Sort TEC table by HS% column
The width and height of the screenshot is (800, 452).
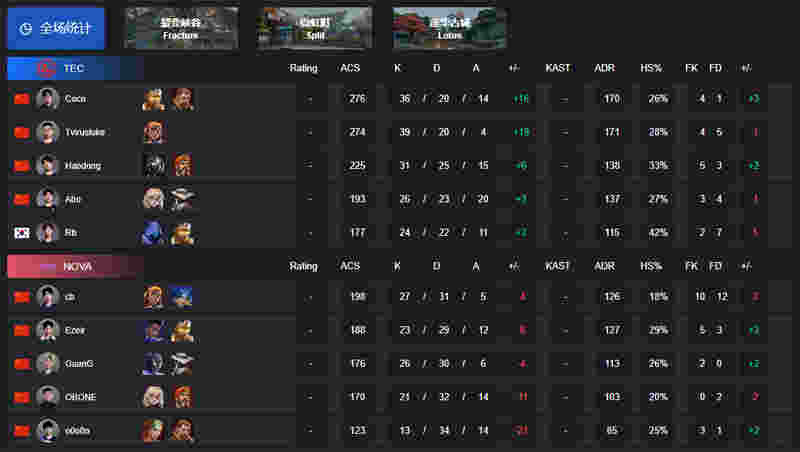point(652,68)
